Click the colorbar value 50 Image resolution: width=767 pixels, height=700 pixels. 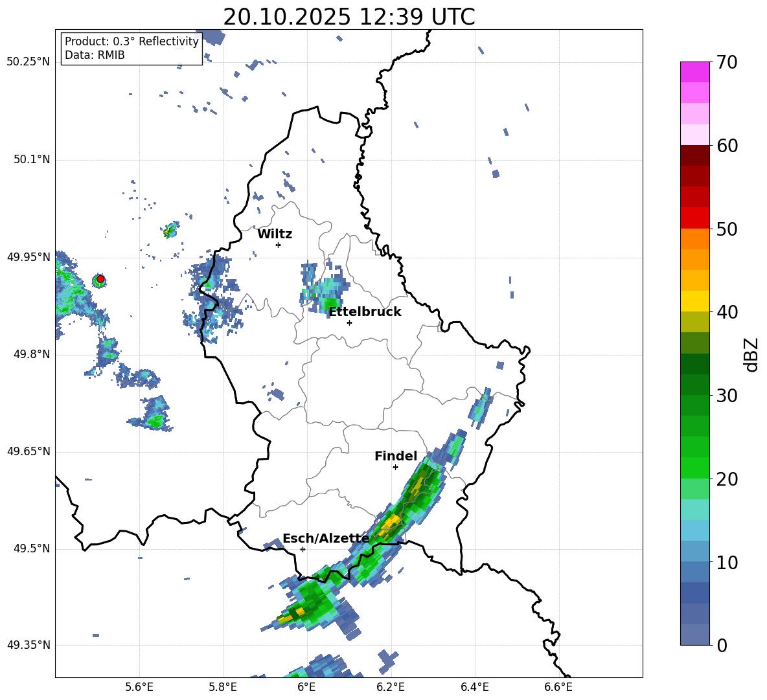[x=727, y=229]
